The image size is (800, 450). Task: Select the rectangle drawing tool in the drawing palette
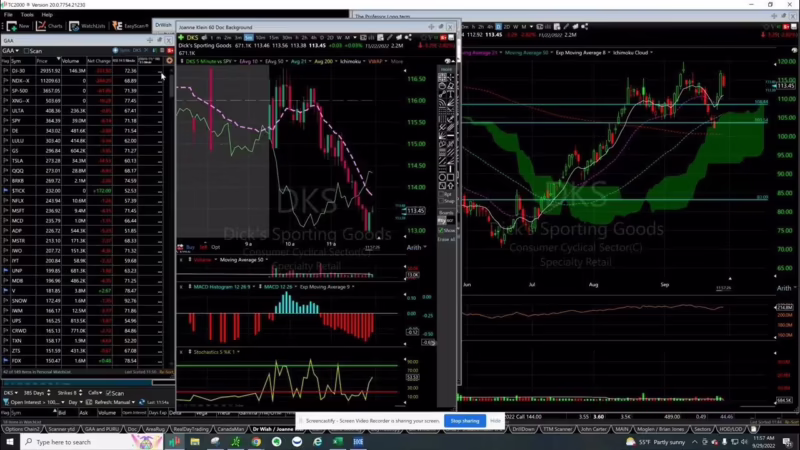[451, 178]
